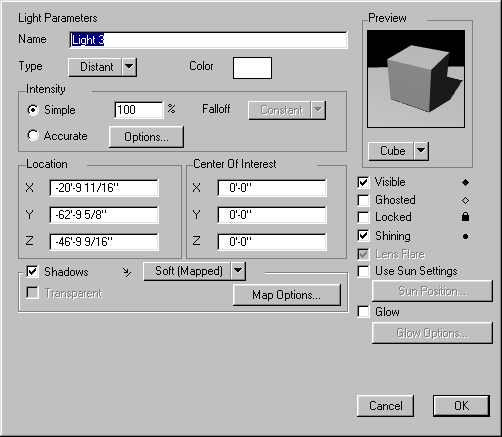Image resolution: width=502 pixels, height=437 pixels.
Task: Click the Name field containing Light 3
Action: point(209,40)
